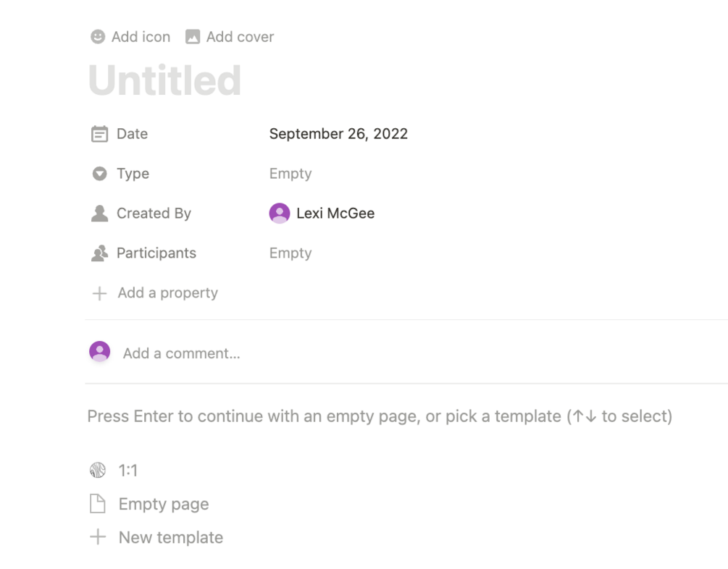728x569 pixels.
Task: Click Lexi McGee's avatar in Created By
Action: (x=280, y=214)
